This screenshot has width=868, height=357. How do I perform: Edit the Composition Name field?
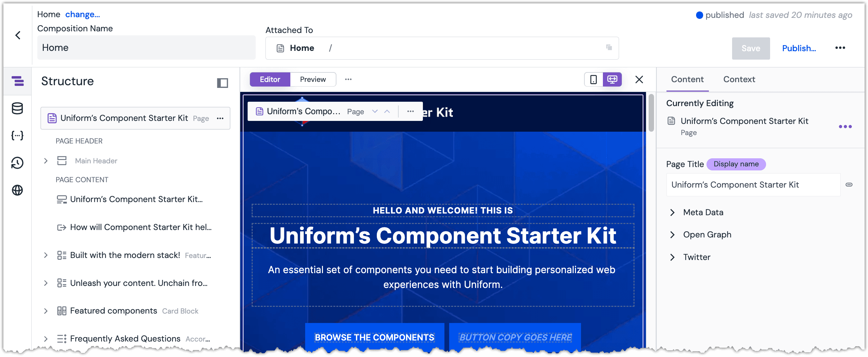(146, 48)
